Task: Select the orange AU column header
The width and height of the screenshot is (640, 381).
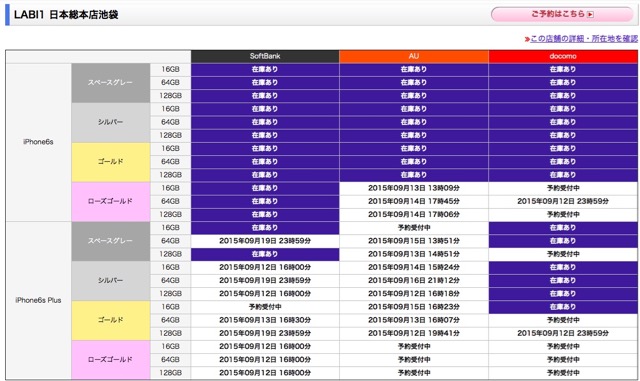Action: (414, 56)
